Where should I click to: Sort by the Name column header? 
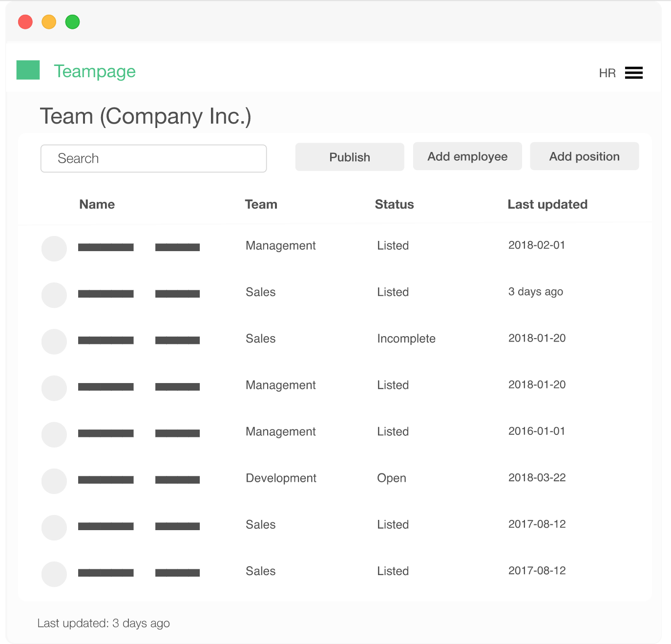pyautogui.click(x=97, y=204)
